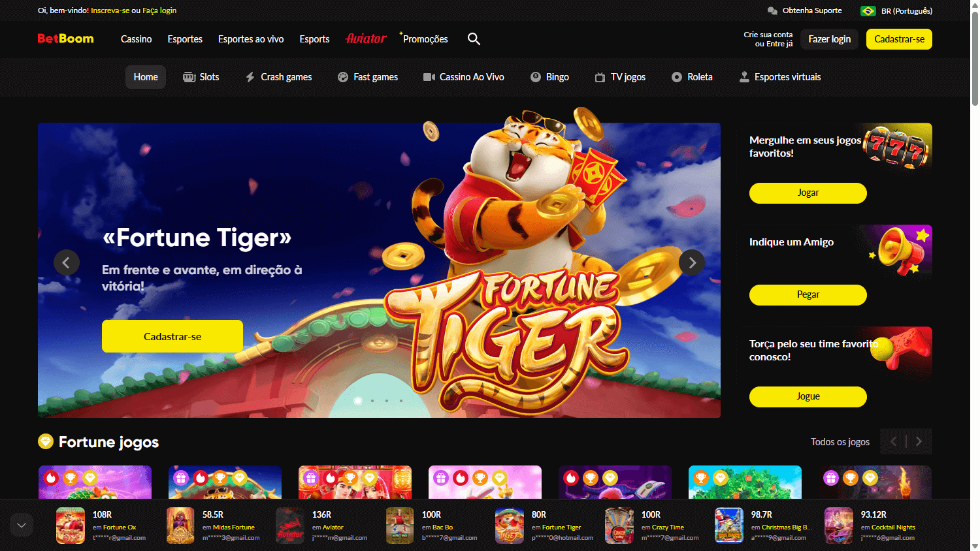The width and height of the screenshot is (980, 551).
Task: Open the Promoções menu
Action: pyautogui.click(x=425, y=39)
